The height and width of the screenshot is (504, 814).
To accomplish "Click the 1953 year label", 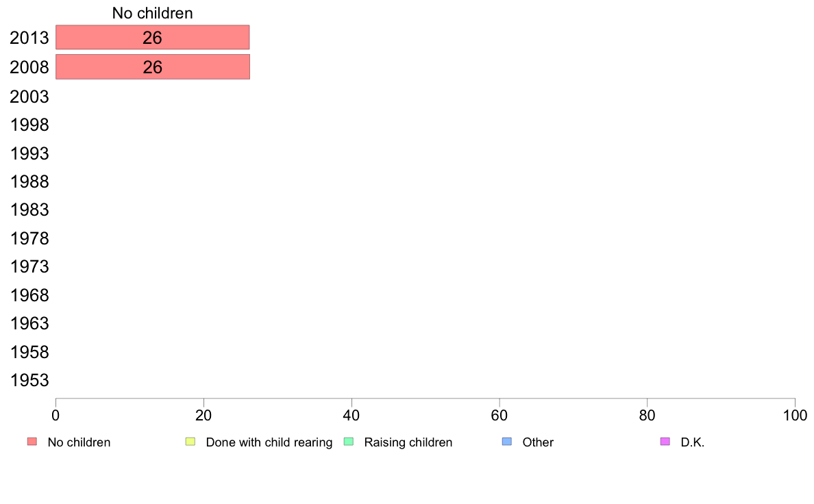I will [x=29, y=381].
